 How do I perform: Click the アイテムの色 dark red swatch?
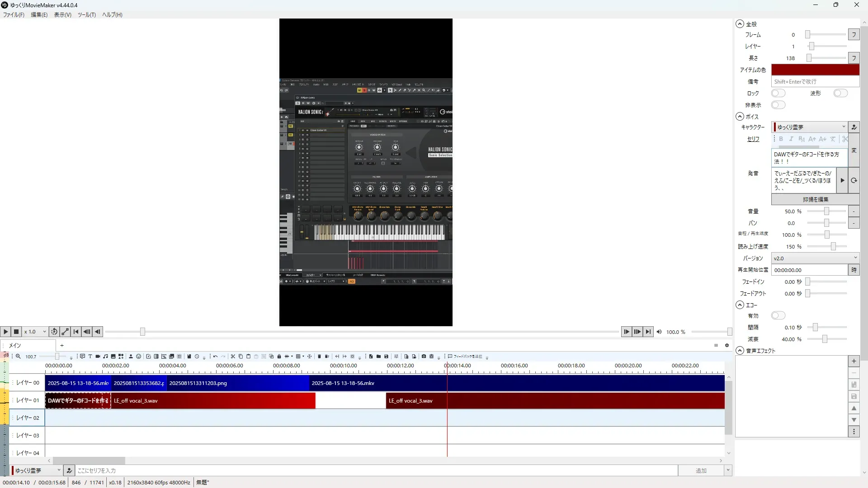click(815, 70)
